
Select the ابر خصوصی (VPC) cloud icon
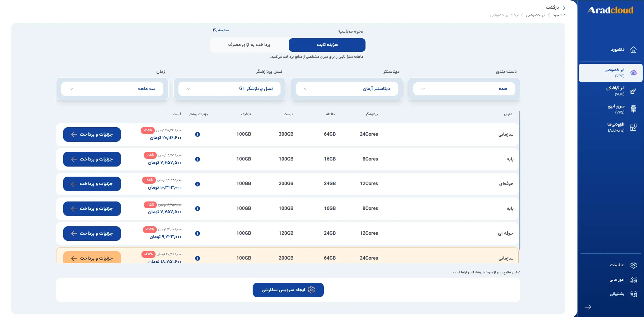633,73
